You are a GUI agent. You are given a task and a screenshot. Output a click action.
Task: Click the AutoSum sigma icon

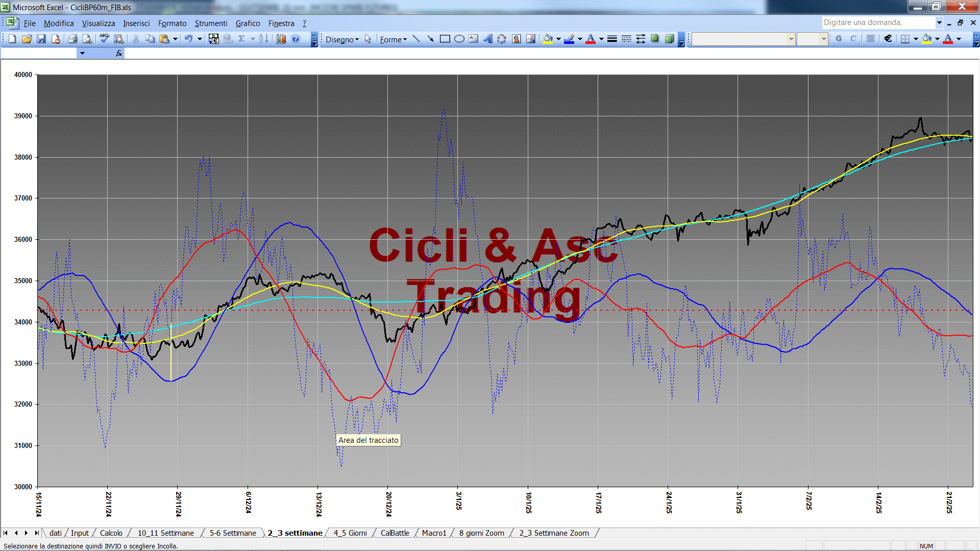pyautogui.click(x=242, y=39)
